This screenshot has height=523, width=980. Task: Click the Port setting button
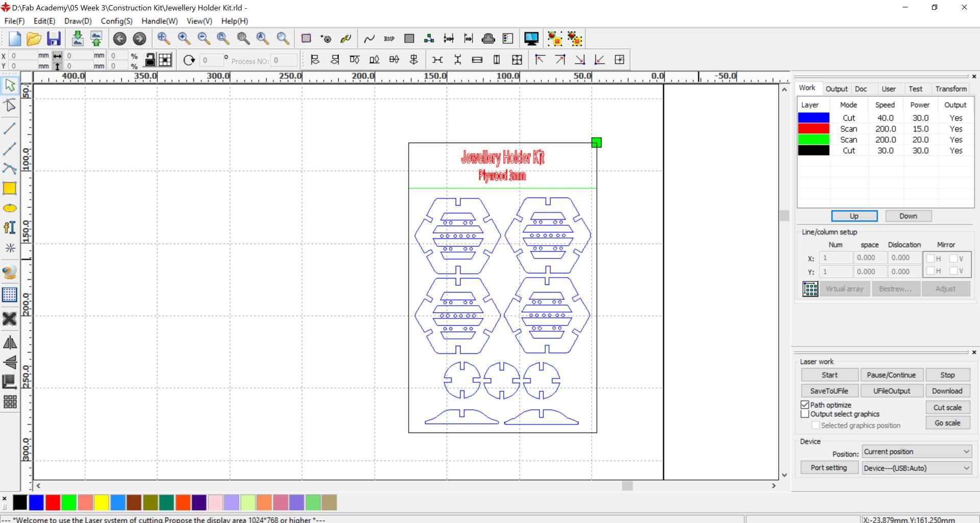tap(829, 467)
